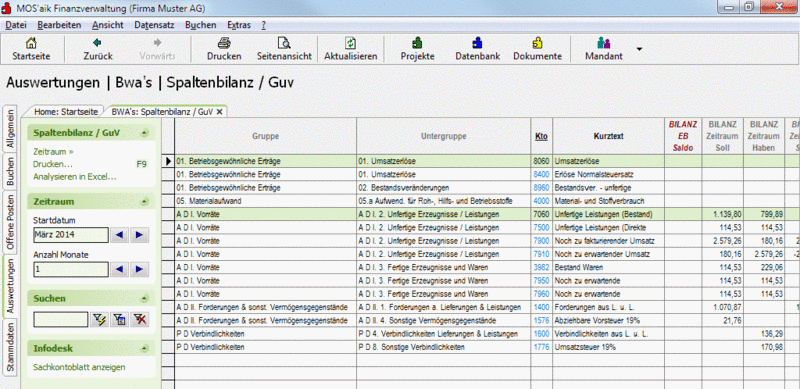Open the Projekte toolbar icon
800x389 pixels.
click(417, 43)
